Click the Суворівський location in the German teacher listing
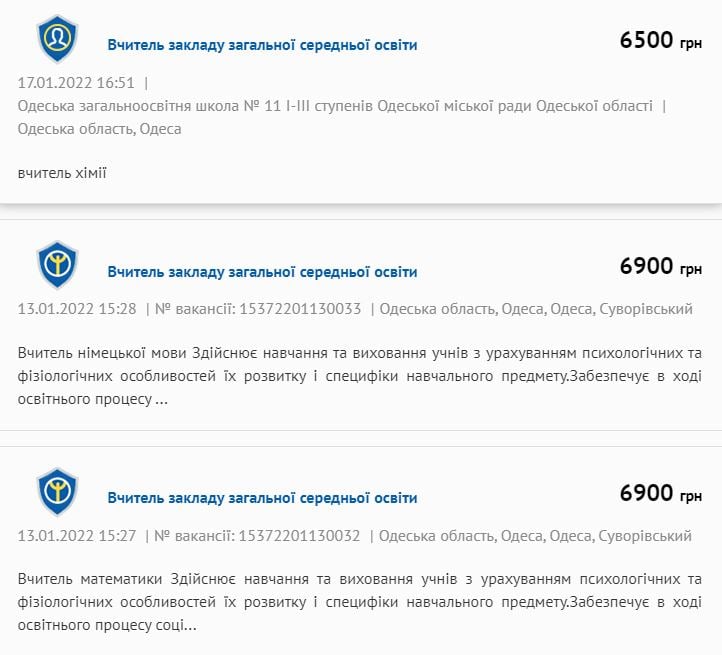722x655 pixels. 645,309
